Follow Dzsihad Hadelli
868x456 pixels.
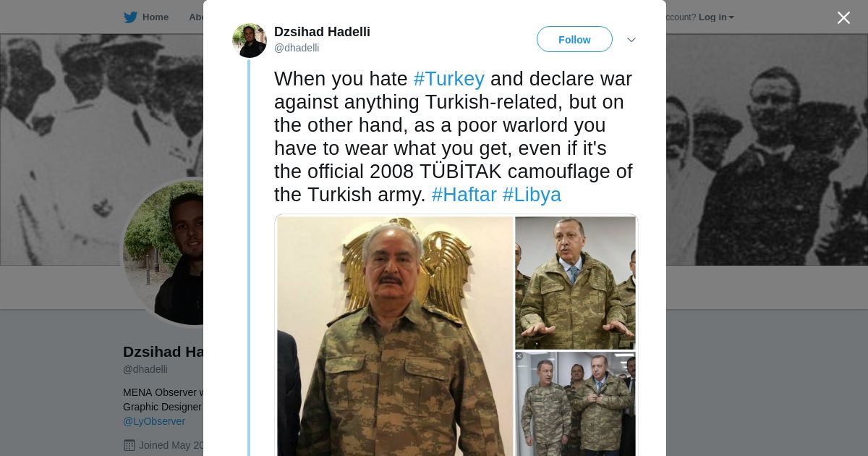pos(574,39)
